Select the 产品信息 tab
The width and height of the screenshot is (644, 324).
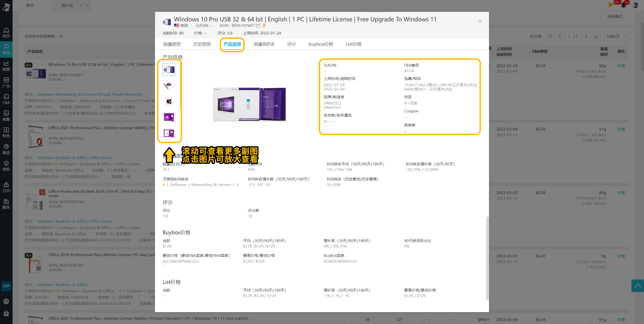point(232,44)
